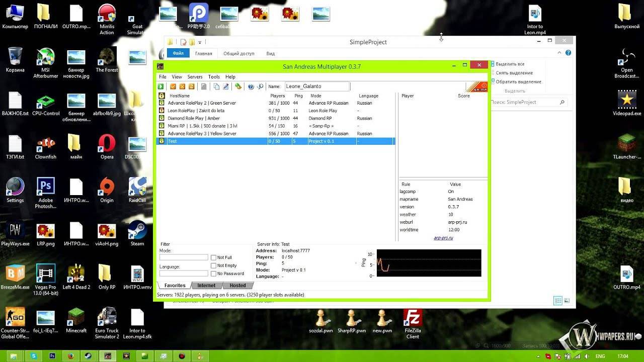Open the Файл tab in SimpleProject window

pyautogui.click(x=178, y=53)
